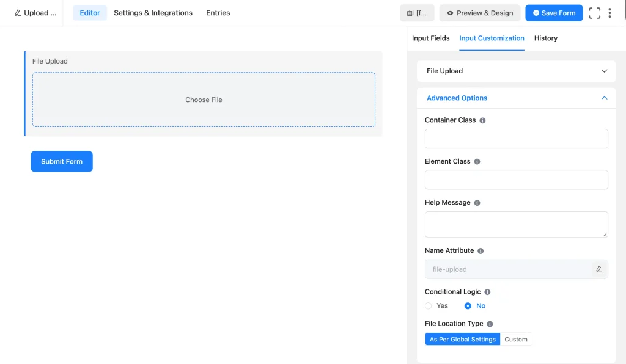This screenshot has height=364, width=626.
Task: Choose Custom file location type
Action: coord(516,340)
